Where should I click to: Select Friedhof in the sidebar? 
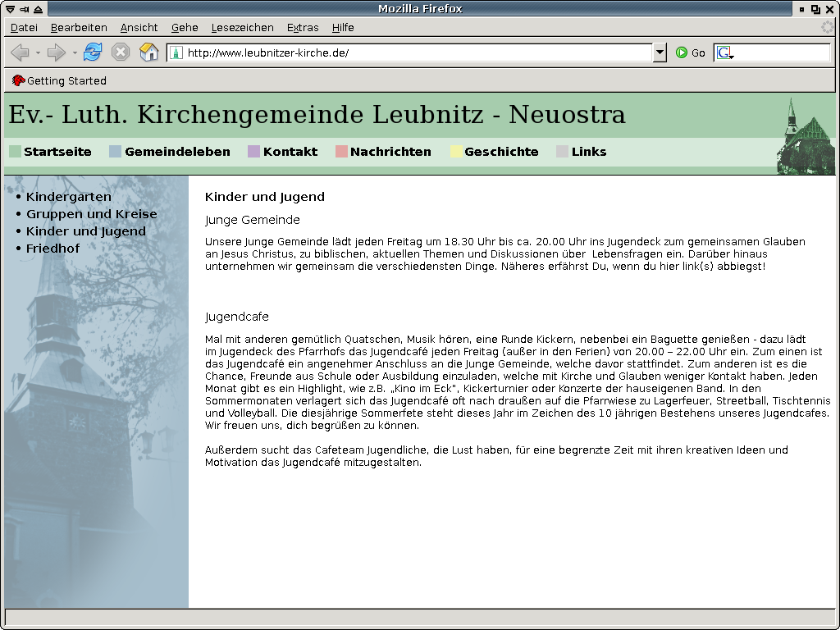coord(52,249)
